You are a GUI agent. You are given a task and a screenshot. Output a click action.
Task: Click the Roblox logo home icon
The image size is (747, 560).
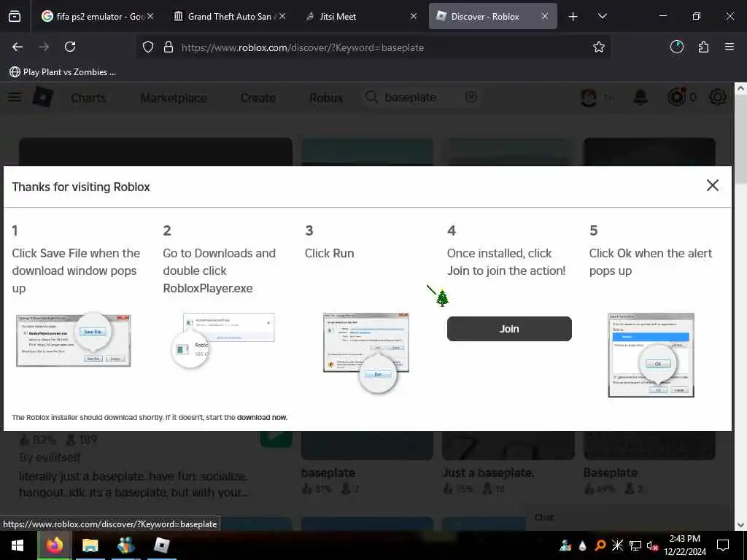(43, 97)
